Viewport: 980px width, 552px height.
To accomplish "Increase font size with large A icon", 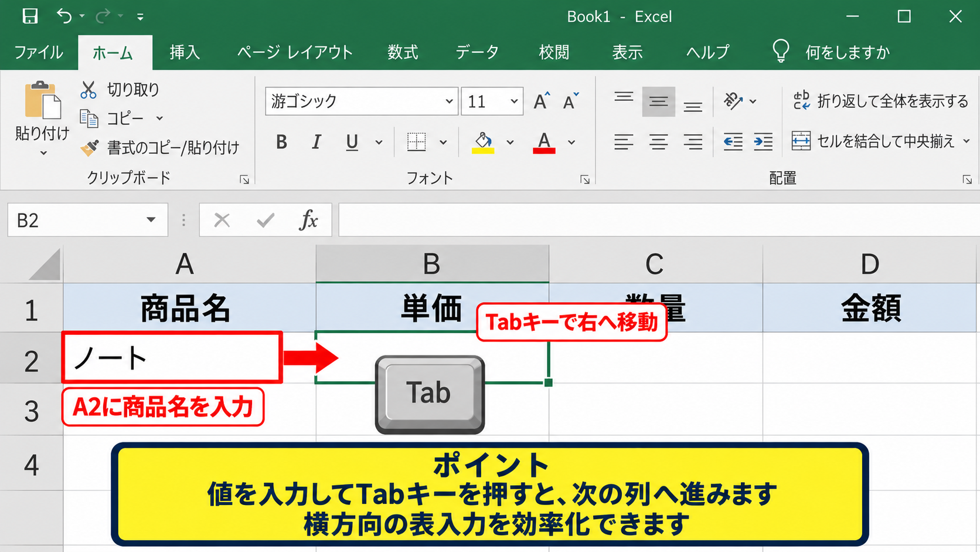I will coord(542,101).
